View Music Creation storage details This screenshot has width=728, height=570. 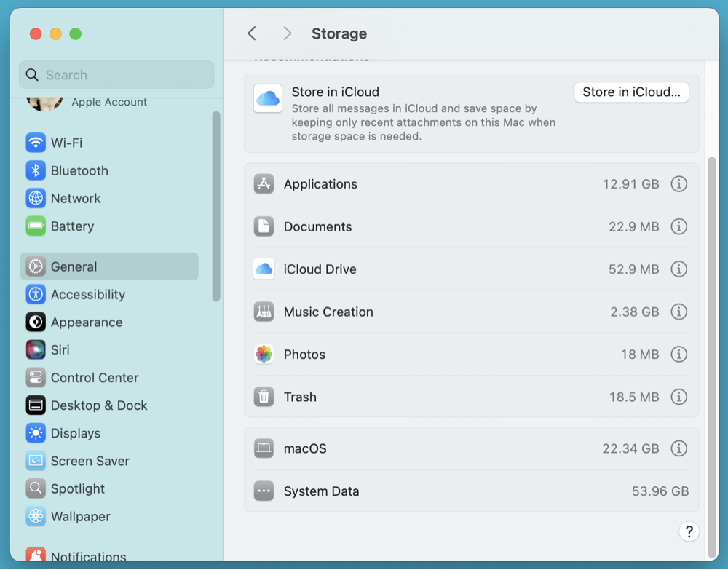pyautogui.click(x=678, y=312)
